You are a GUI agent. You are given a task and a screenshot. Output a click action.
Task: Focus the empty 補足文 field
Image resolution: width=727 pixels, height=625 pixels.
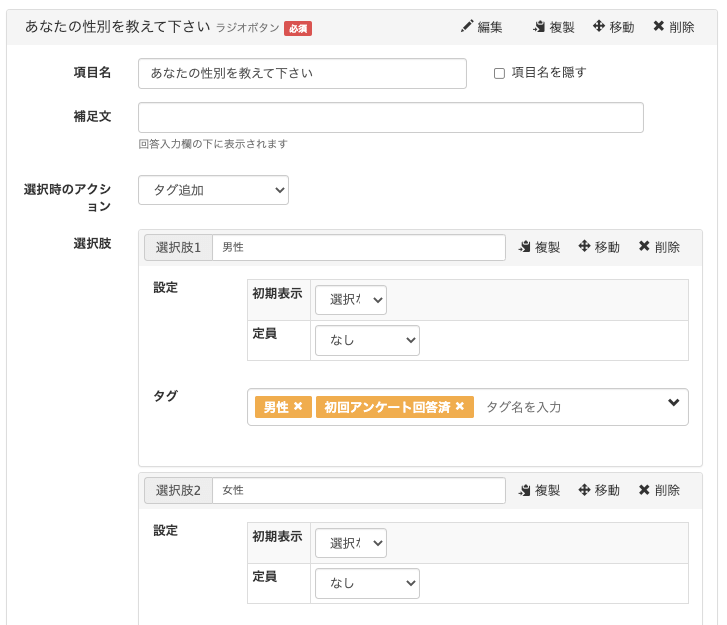click(391, 118)
